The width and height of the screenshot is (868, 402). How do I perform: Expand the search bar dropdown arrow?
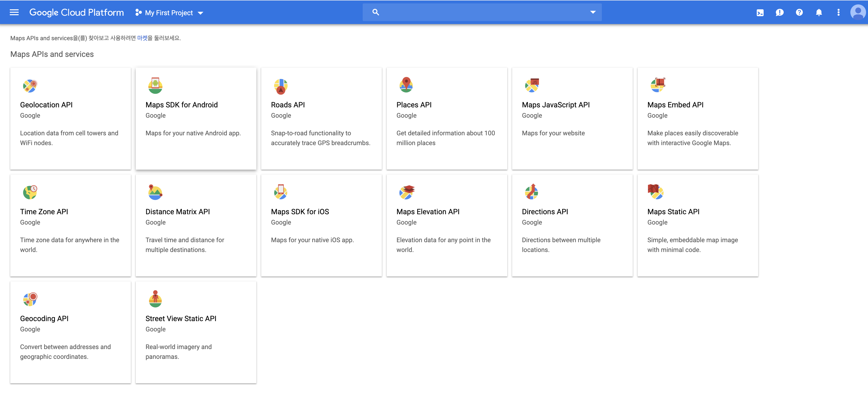593,13
